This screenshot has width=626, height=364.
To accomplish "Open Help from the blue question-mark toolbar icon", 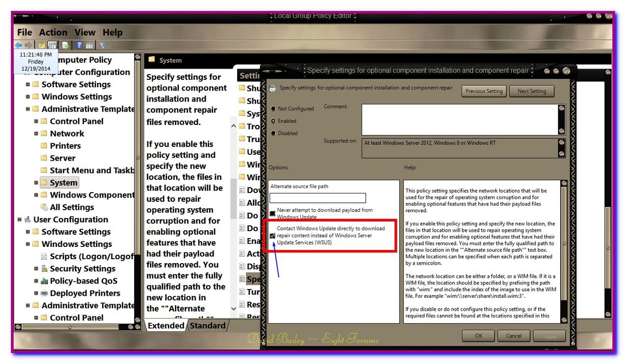I will point(79,46).
